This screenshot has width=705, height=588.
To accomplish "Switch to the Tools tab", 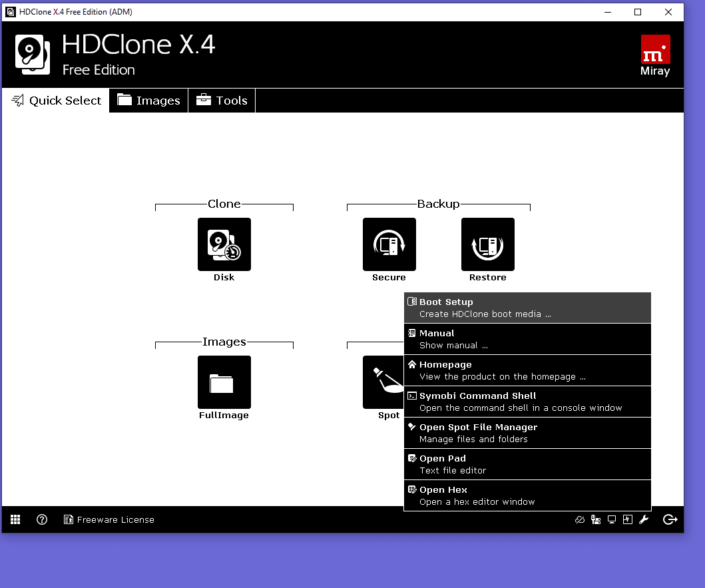I will click(222, 101).
